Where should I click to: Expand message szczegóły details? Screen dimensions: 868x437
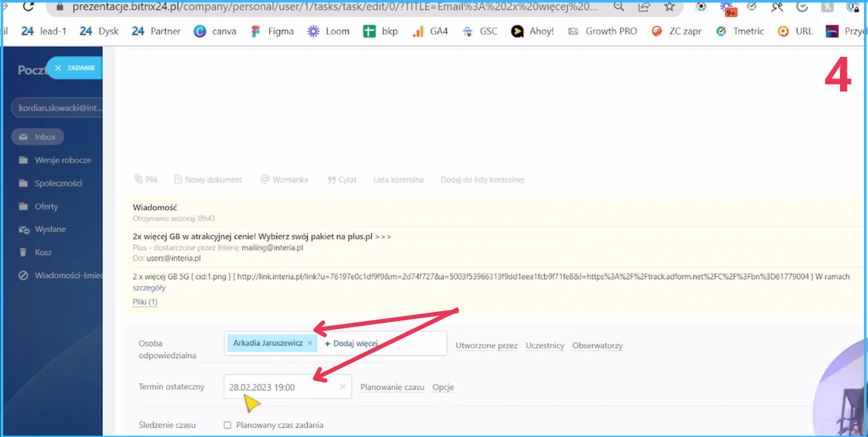point(149,288)
